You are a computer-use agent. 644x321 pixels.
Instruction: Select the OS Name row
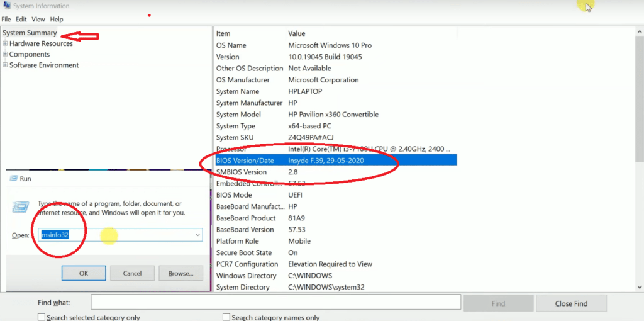pyautogui.click(x=336, y=45)
